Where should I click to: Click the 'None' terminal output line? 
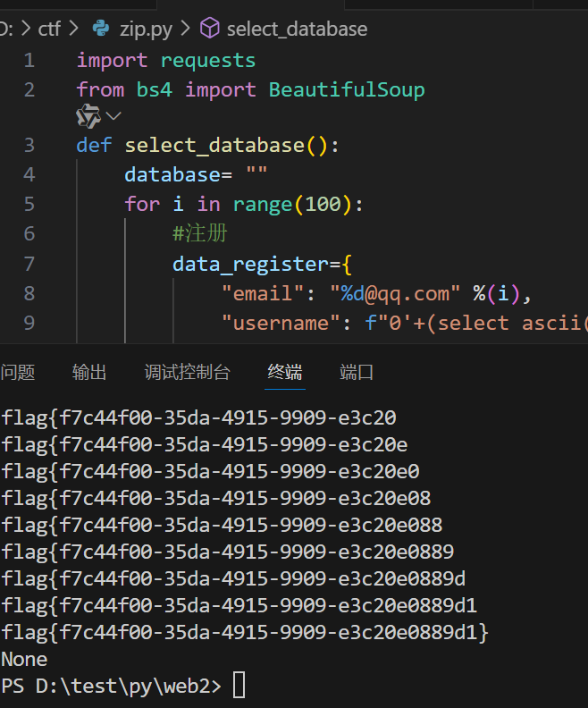[24, 659]
